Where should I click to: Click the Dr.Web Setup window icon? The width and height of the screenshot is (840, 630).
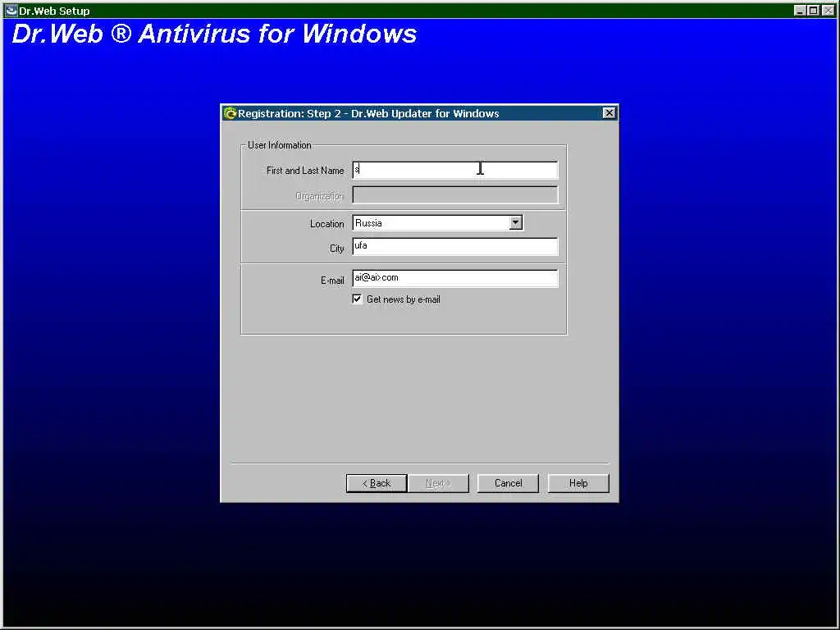pos(11,10)
